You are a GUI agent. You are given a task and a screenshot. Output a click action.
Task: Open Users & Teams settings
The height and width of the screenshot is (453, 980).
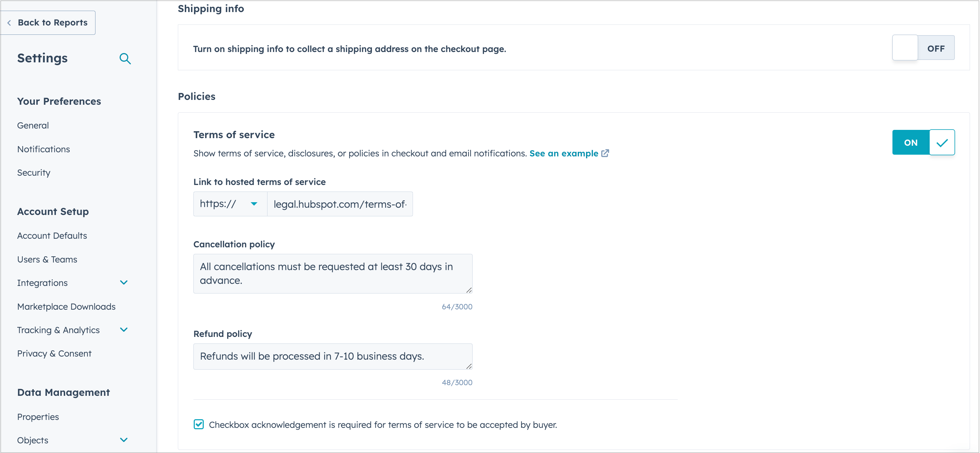(x=47, y=259)
